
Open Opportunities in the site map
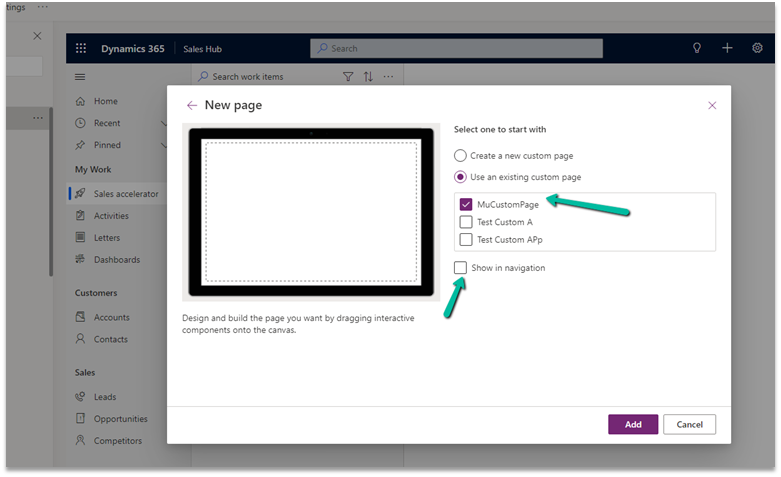(x=121, y=419)
